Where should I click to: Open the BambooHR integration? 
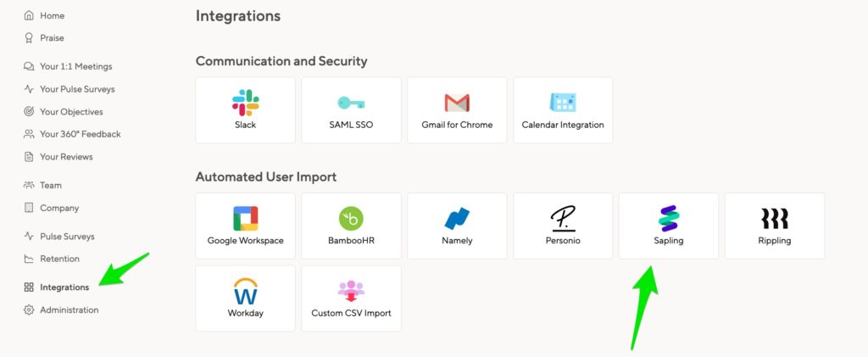[351, 226]
